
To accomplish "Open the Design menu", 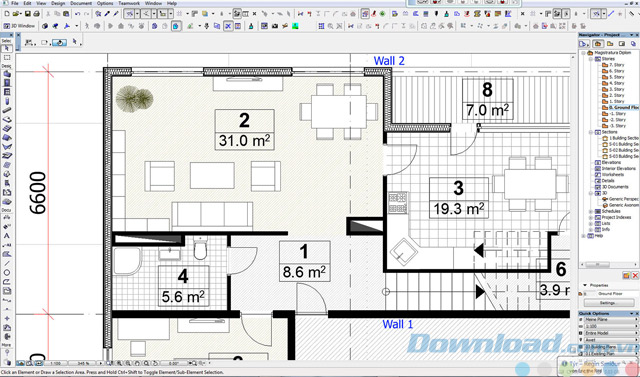I will [58, 3].
